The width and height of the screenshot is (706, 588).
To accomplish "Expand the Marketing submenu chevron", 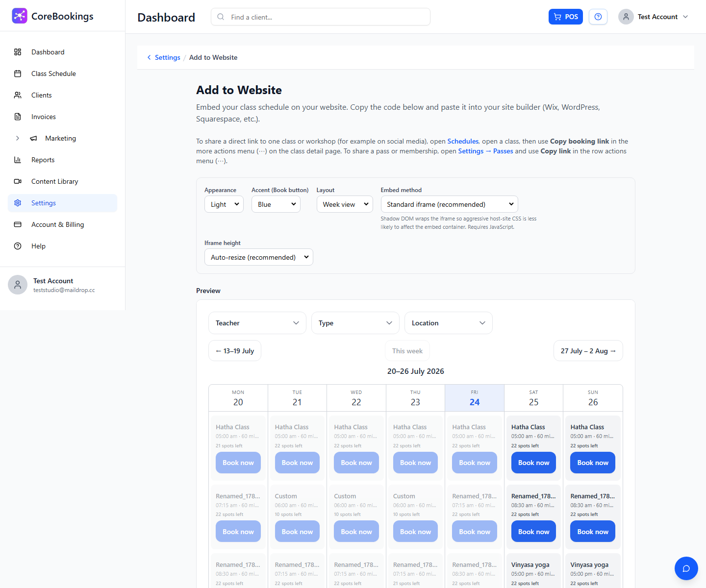I will (x=18, y=138).
